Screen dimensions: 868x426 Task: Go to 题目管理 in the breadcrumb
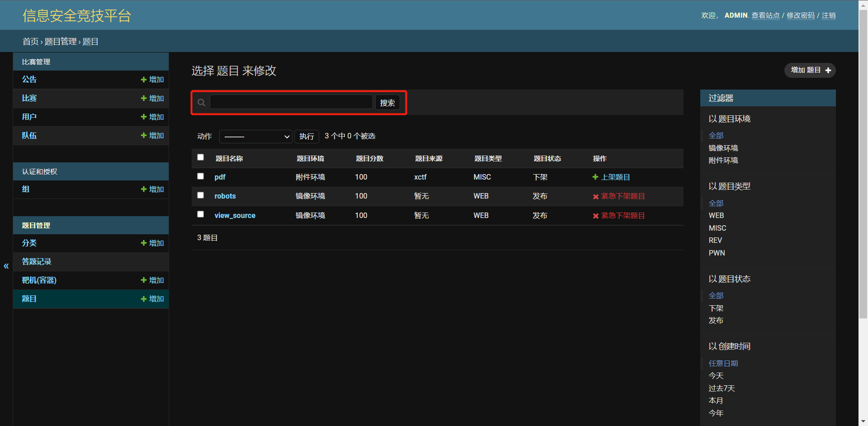61,42
